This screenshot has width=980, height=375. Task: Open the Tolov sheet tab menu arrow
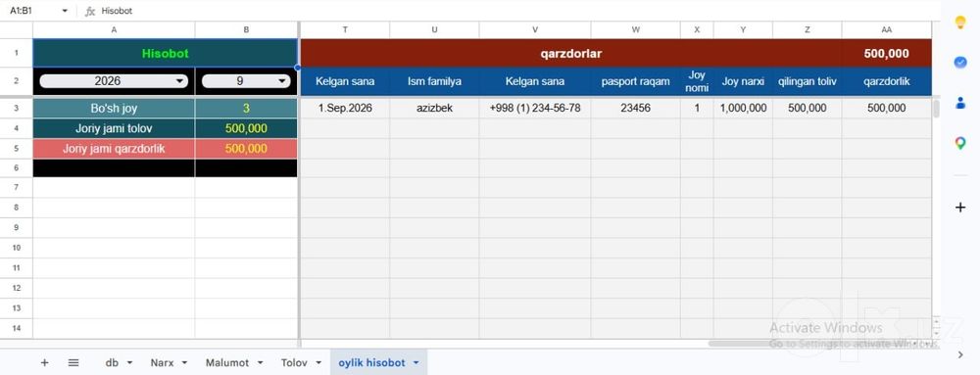click(x=318, y=362)
